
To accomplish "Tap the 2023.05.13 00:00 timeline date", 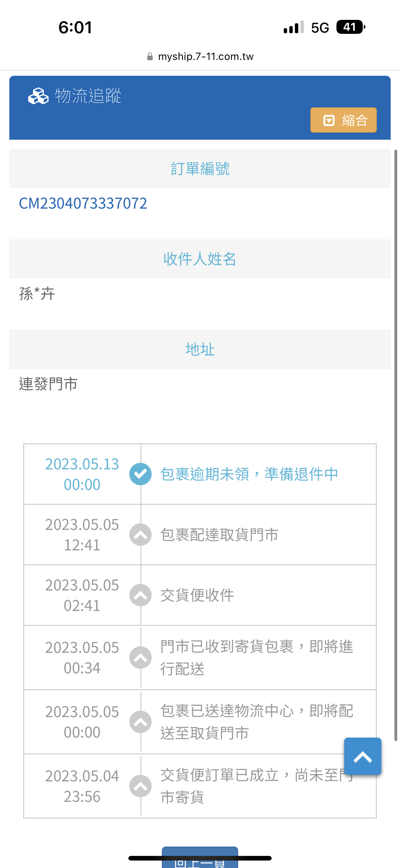I will [x=82, y=474].
